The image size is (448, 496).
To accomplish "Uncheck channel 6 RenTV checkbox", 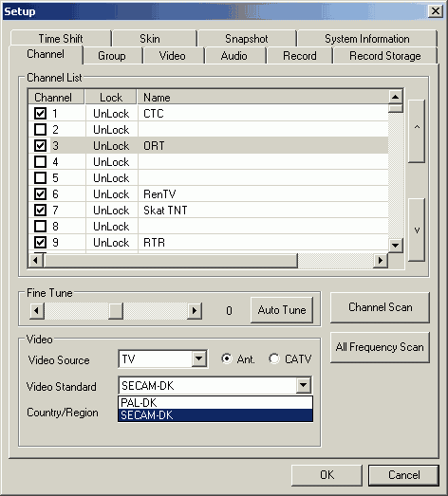I will click(x=40, y=193).
